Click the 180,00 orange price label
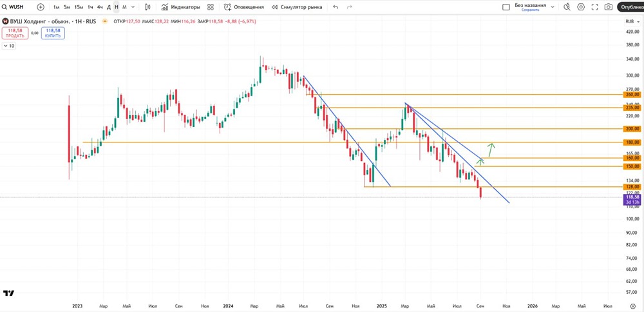Image resolution: width=644 pixels, height=312 pixels. pyautogui.click(x=632, y=142)
